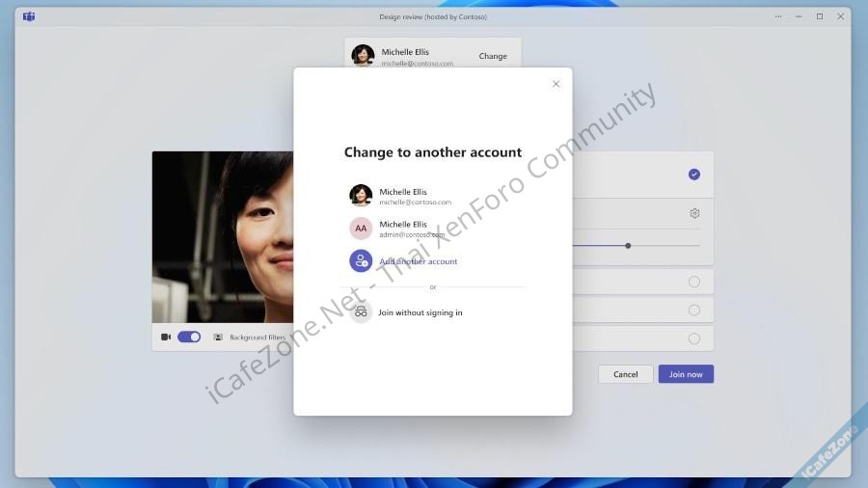Viewport: 868px width, 488px height.
Task: Click the Microsoft Teams logo in title bar
Action: [x=29, y=16]
